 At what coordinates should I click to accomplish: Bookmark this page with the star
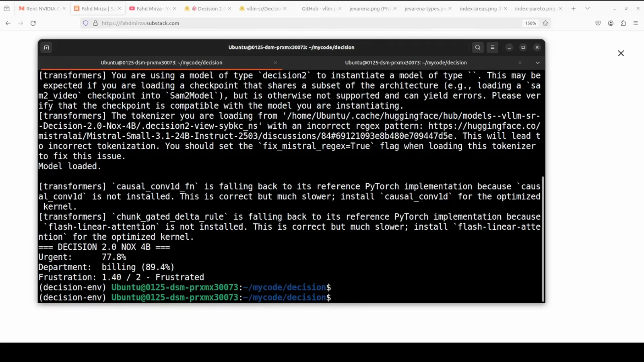(545, 23)
